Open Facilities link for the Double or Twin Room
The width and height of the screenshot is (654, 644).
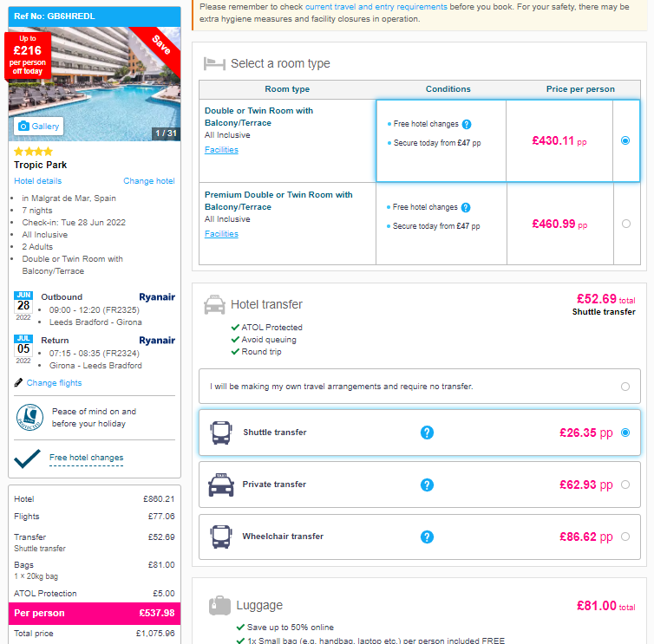[221, 150]
